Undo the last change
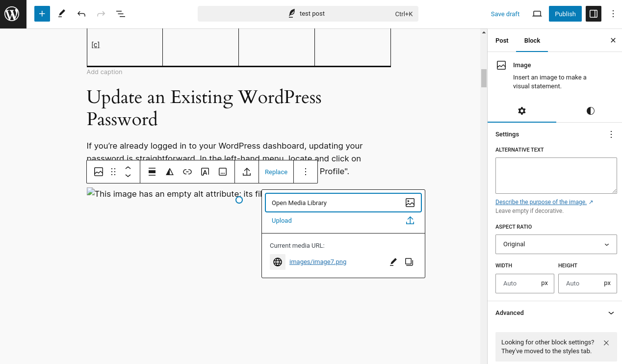 (81, 14)
